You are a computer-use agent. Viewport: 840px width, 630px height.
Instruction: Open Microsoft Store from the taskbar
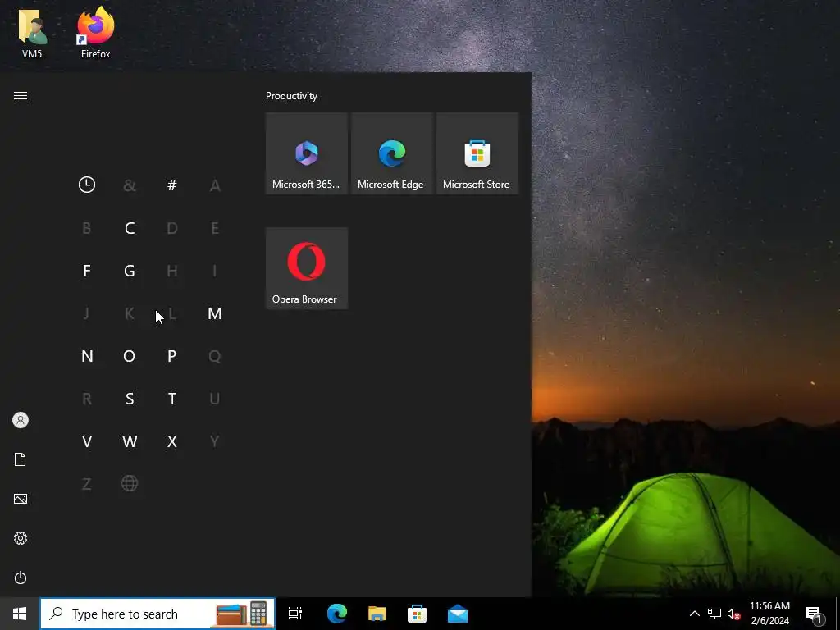(417, 614)
